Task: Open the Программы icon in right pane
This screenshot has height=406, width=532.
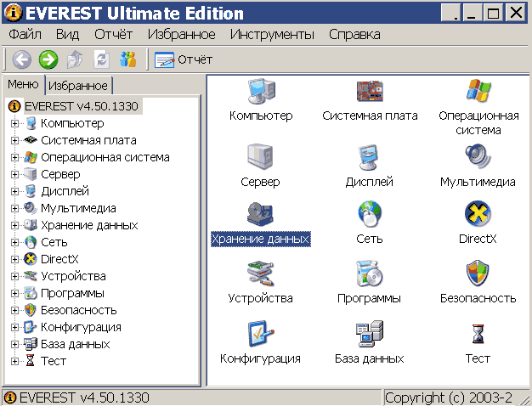Action: click(370, 273)
